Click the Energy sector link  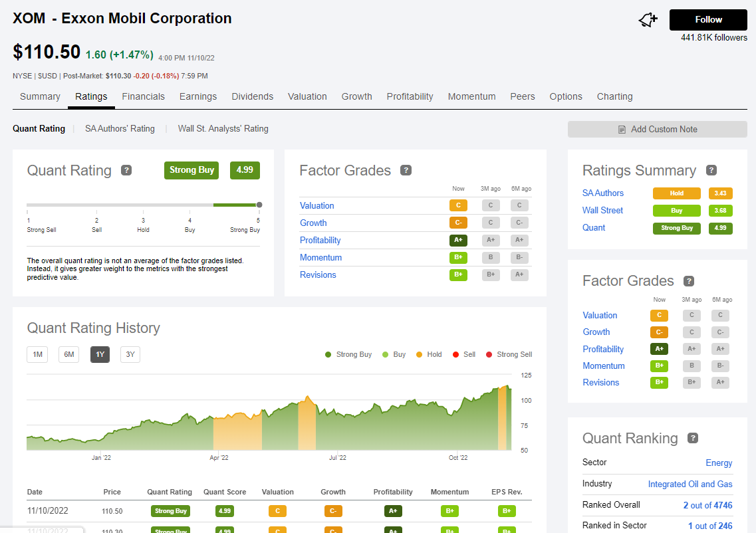[x=719, y=463]
